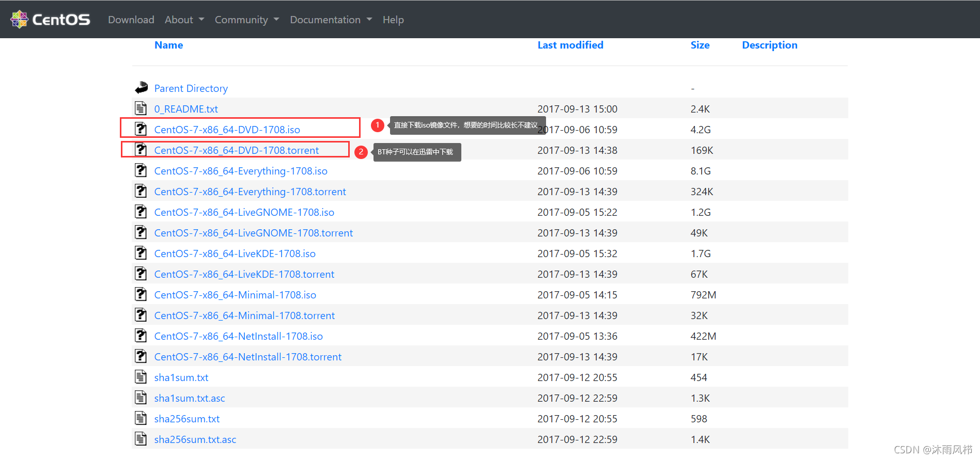
Task: Click the date 2017-09-12 20:55 for sha1sum.txt
Action: pos(578,377)
